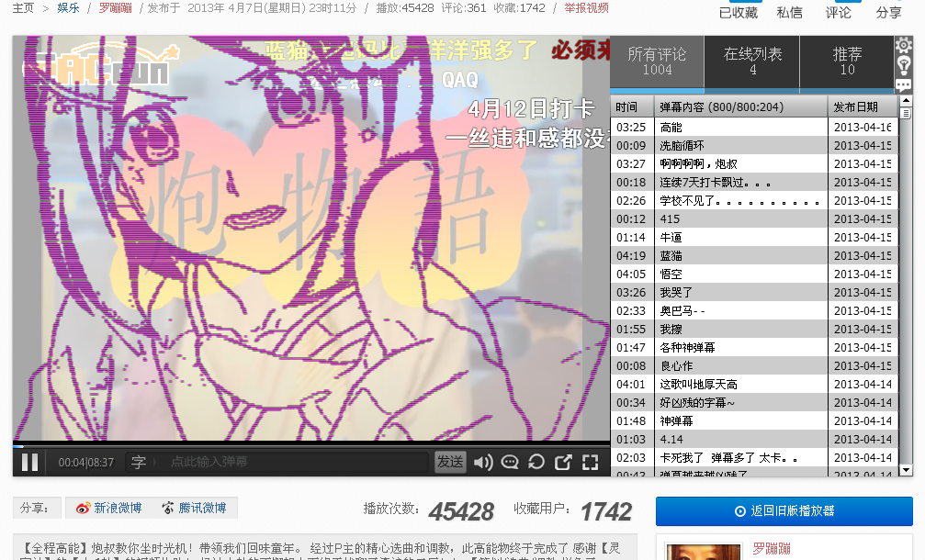Open uploader avatar thumbnail below player
This screenshot has height=560, width=925.
(704, 552)
